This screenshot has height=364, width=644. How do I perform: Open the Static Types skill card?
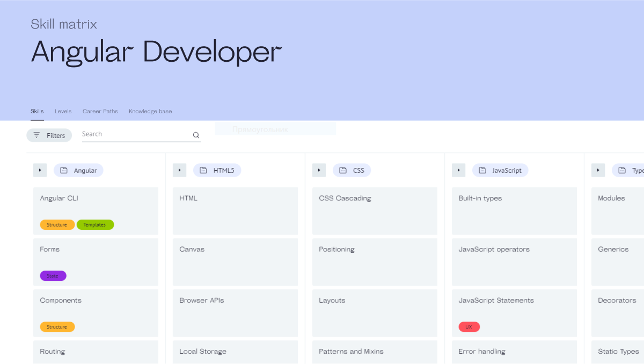coord(618,352)
